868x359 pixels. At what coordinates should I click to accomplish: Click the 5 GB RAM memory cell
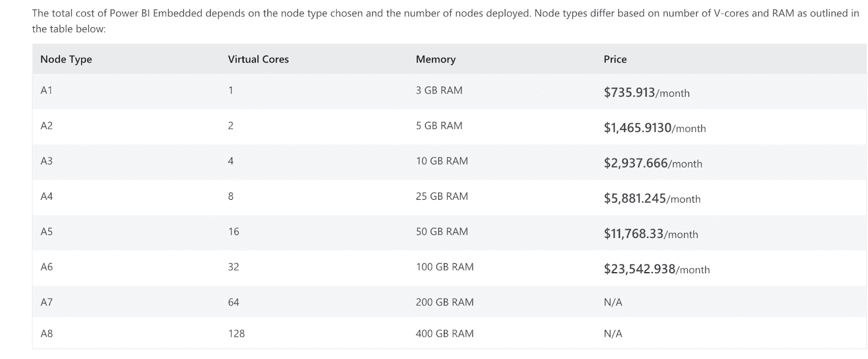click(439, 125)
